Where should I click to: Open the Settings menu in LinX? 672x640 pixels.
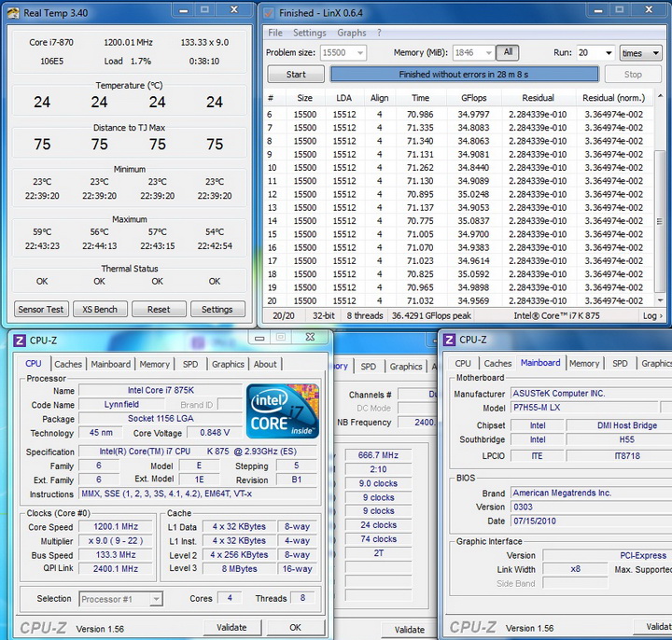pos(310,33)
